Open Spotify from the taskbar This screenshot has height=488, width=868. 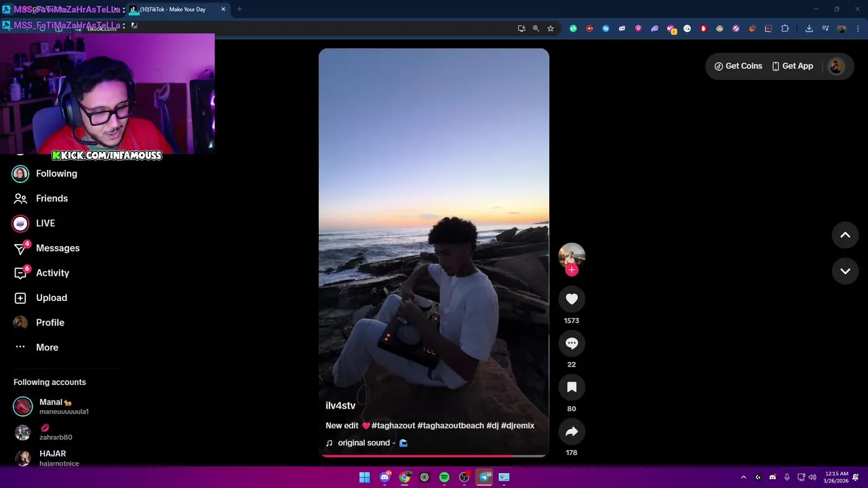(444, 477)
